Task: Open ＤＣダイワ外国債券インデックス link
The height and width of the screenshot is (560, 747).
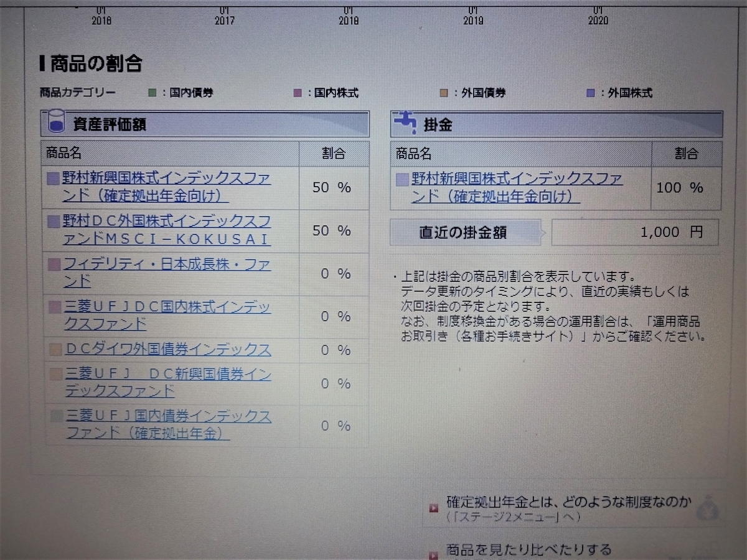Action: [167, 350]
